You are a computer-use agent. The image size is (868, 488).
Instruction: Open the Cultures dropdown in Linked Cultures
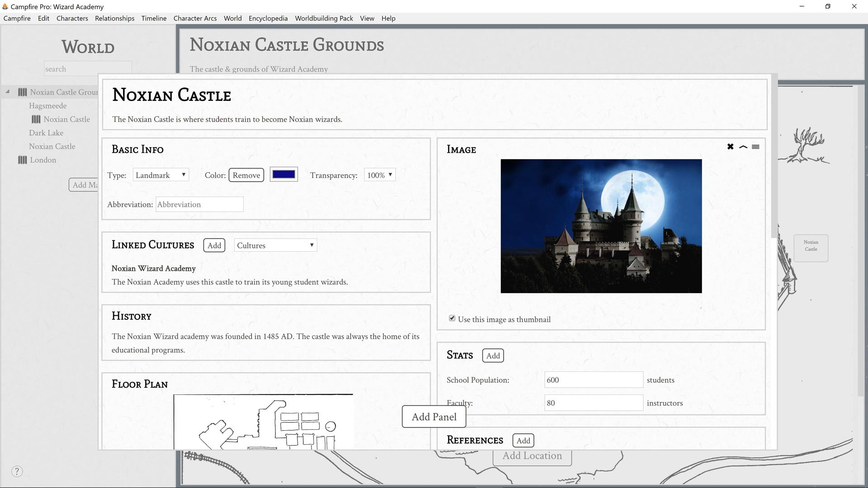[x=274, y=245]
